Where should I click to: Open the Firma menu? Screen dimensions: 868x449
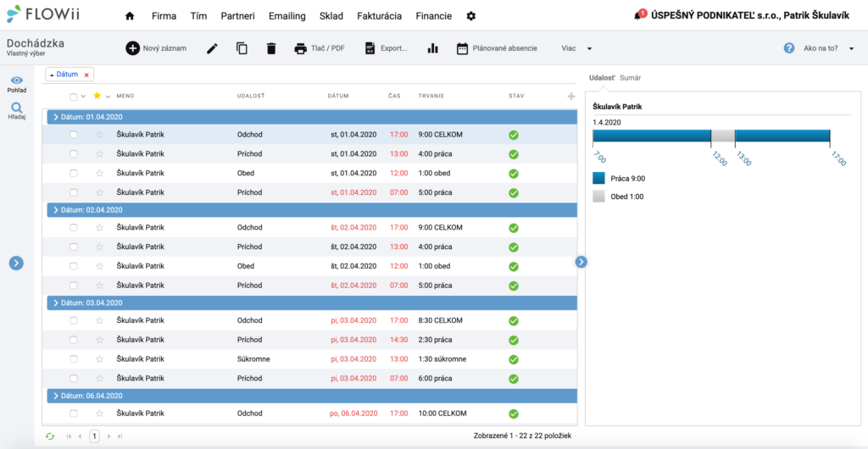(x=164, y=16)
